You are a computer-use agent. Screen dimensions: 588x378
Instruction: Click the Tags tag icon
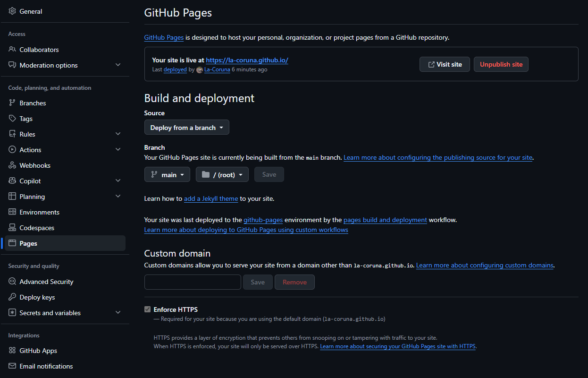point(12,119)
